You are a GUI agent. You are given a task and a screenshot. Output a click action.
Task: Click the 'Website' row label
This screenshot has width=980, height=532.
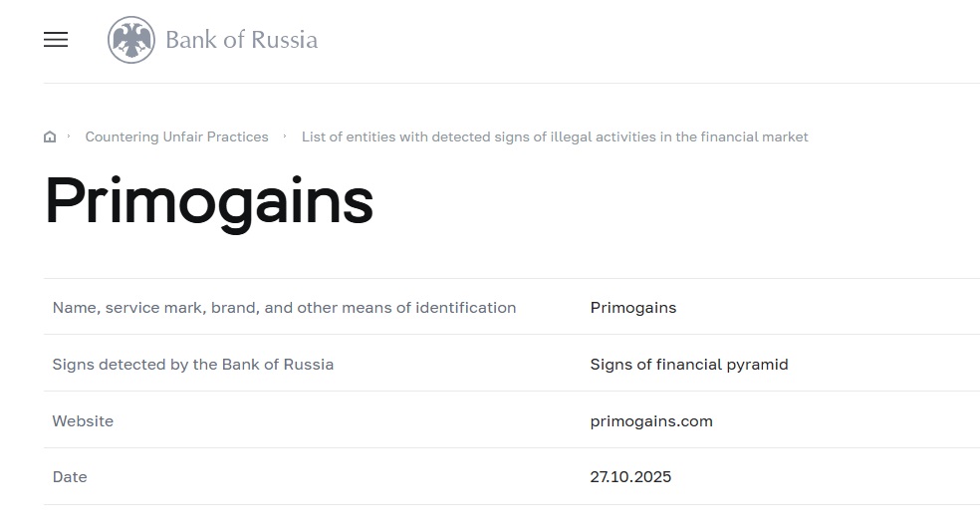pos(83,421)
